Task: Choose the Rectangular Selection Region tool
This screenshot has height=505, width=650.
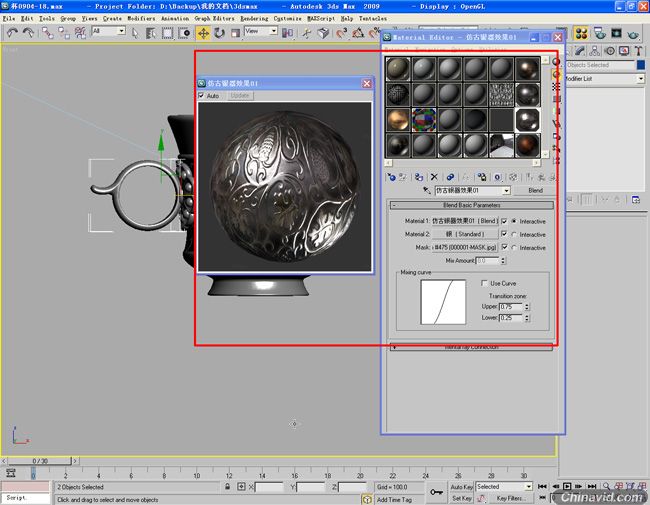Action: coord(167,33)
